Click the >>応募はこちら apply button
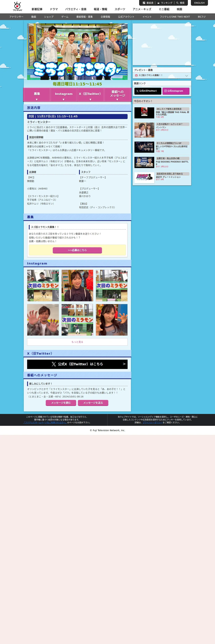215x644 pixels. 77,250
